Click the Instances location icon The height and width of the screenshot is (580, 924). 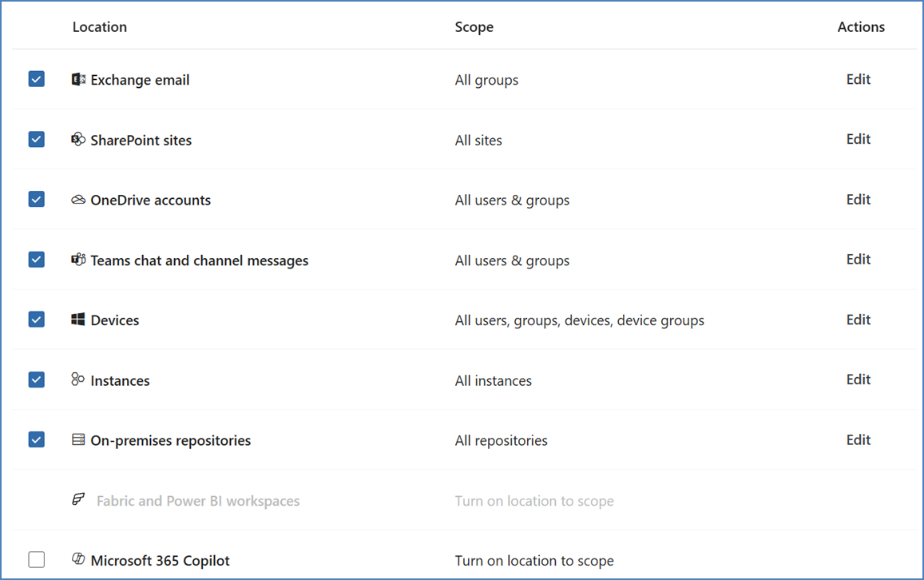coord(78,379)
